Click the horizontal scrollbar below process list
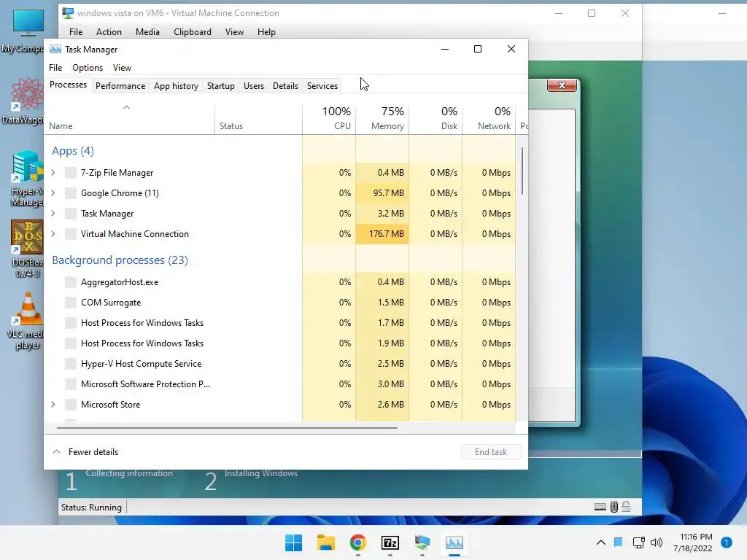The image size is (747, 560). pos(227,428)
